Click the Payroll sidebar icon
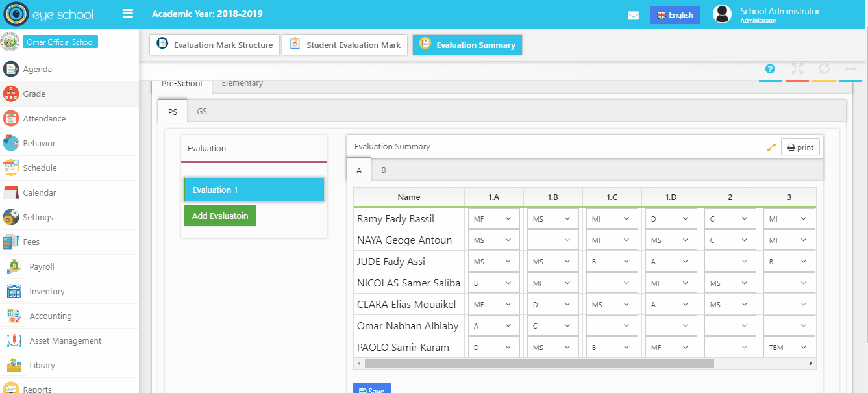This screenshot has width=868, height=393. click(x=12, y=266)
